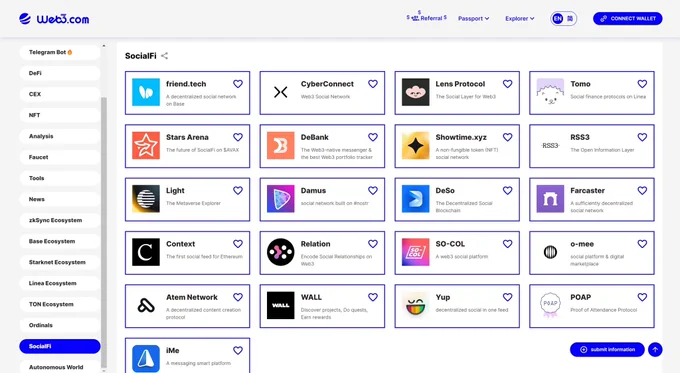Open the Damus logo icon
The height and width of the screenshot is (373, 680).
click(281, 199)
